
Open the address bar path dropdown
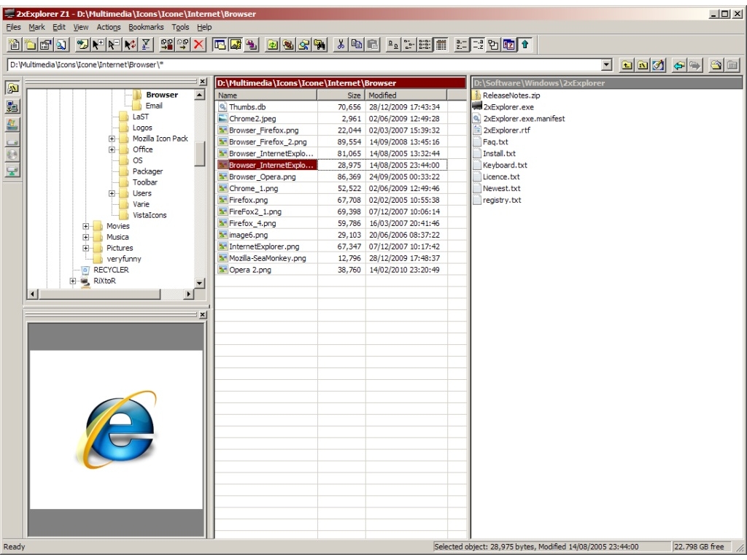click(x=606, y=65)
